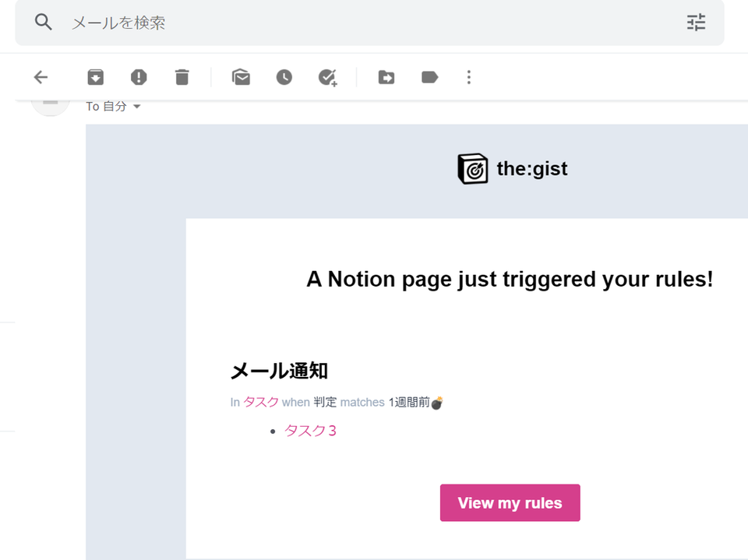Click the the:gist logo

coord(512,168)
